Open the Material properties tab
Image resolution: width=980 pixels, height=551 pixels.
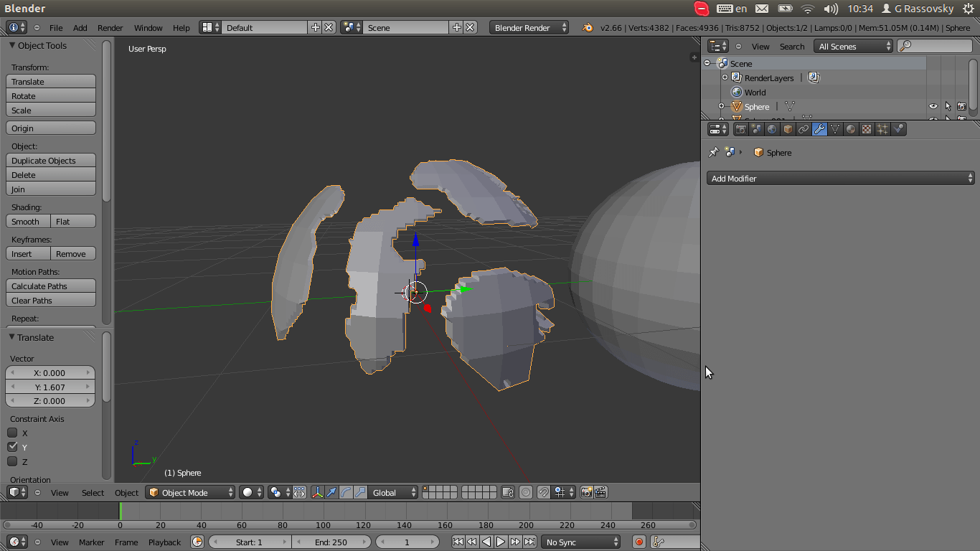click(x=851, y=128)
